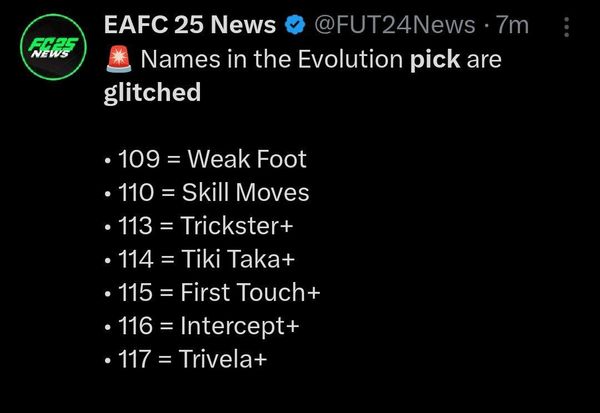Screen dimensions: 600x413
Task: Click the blue verified badge icon
Action: click(x=295, y=26)
